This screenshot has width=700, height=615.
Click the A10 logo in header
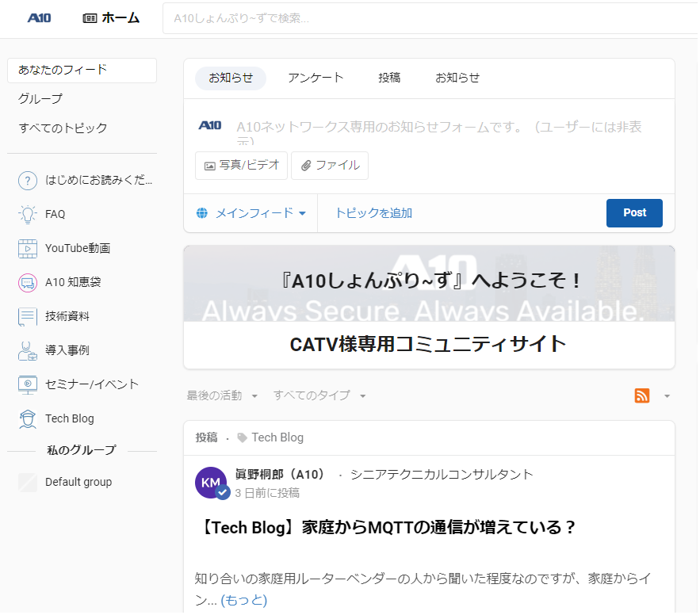tap(40, 18)
